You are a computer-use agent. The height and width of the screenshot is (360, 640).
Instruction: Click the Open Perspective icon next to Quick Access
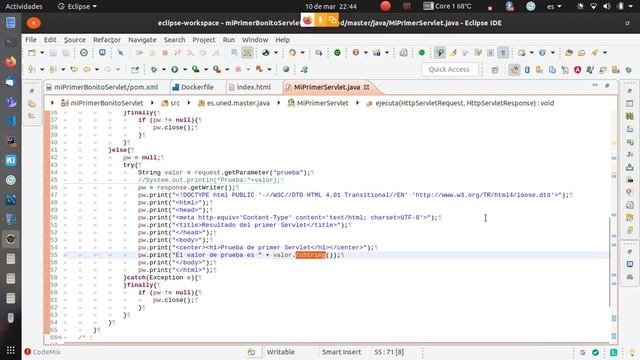pos(495,70)
